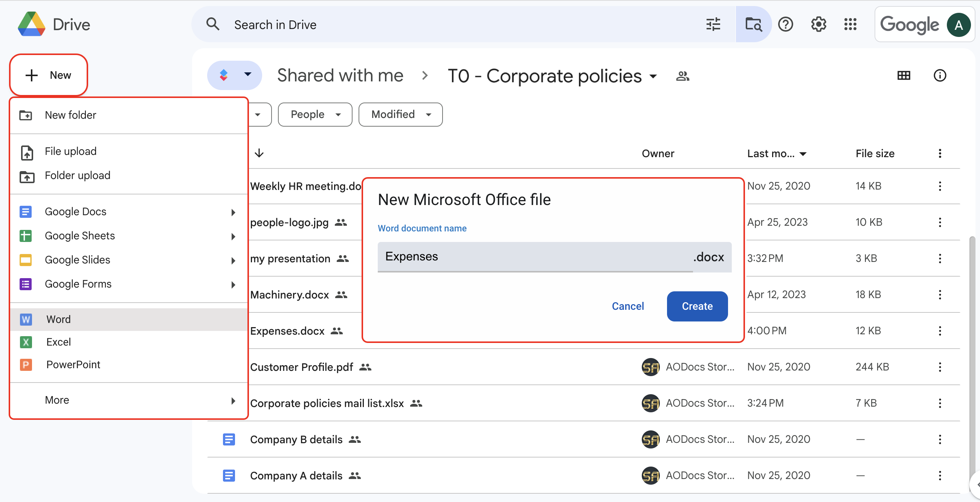Open the Last modified column sort dropdown

tap(803, 154)
